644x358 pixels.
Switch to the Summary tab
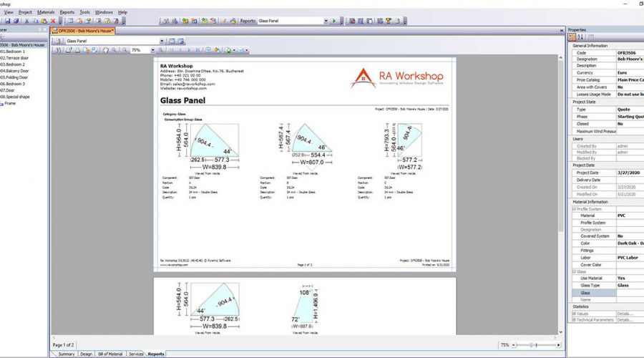pos(66,354)
